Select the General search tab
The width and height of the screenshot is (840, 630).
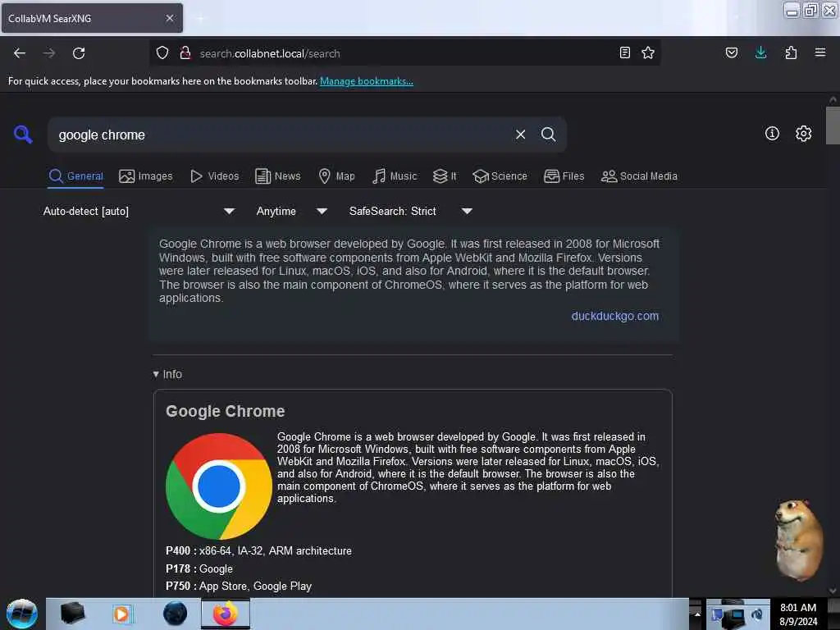[x=75, y=176]
